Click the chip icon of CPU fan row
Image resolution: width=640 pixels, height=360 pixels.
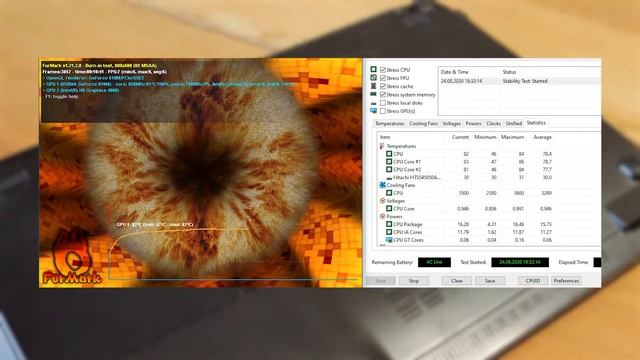point(389,193)
